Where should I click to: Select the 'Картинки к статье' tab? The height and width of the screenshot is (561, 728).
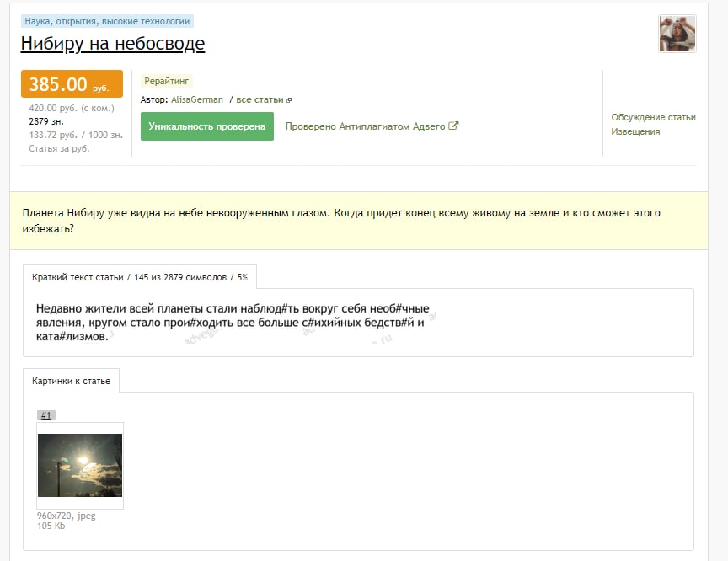click(71, 381)
